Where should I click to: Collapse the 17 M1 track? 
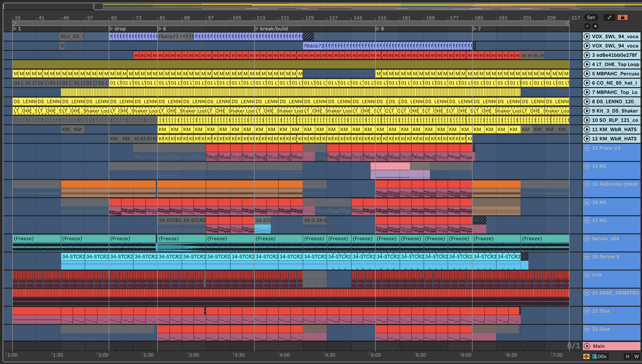[x=587, y=220]
